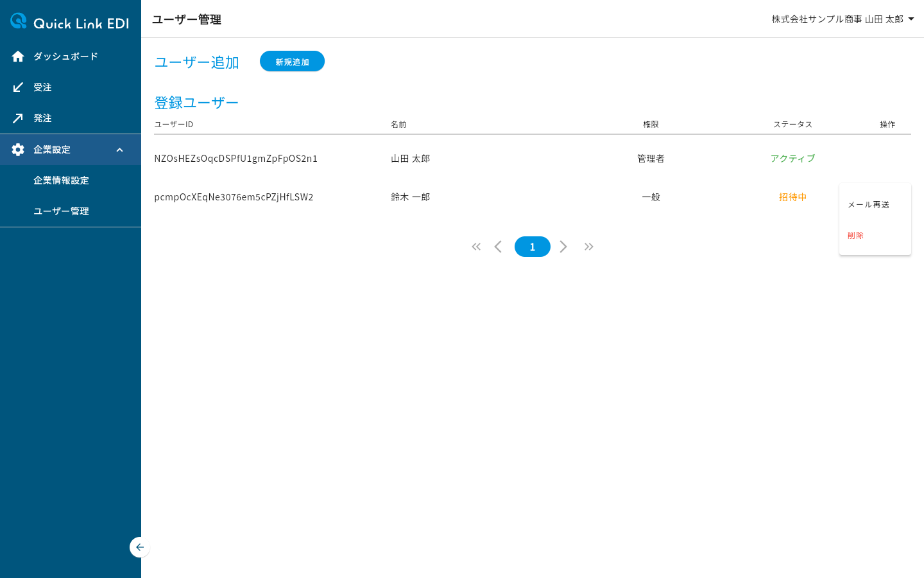Click user ID NZOsHEZsOqcDSPfU1gmZpFpOS2n1
The height and width of the screenshot is (578, 924).
236,159
